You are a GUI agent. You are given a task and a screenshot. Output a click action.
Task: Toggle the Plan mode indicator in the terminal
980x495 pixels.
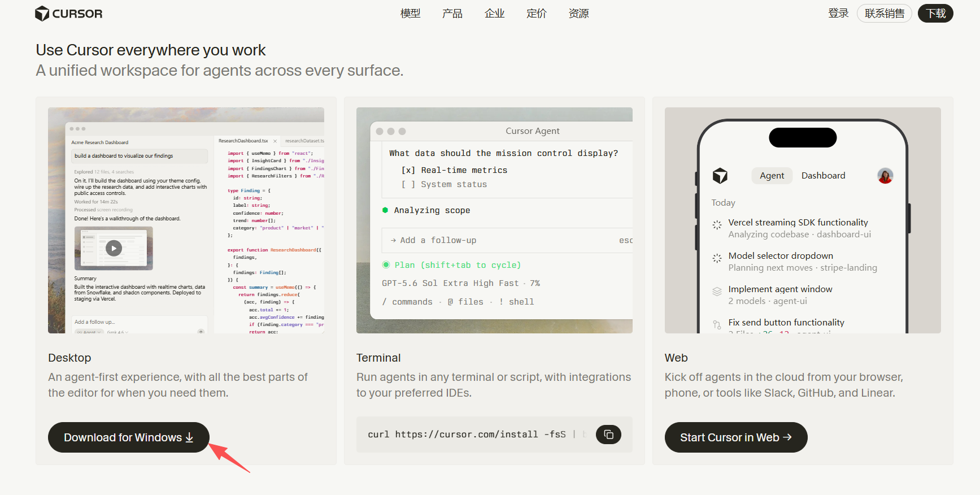(x=452, y=265)
